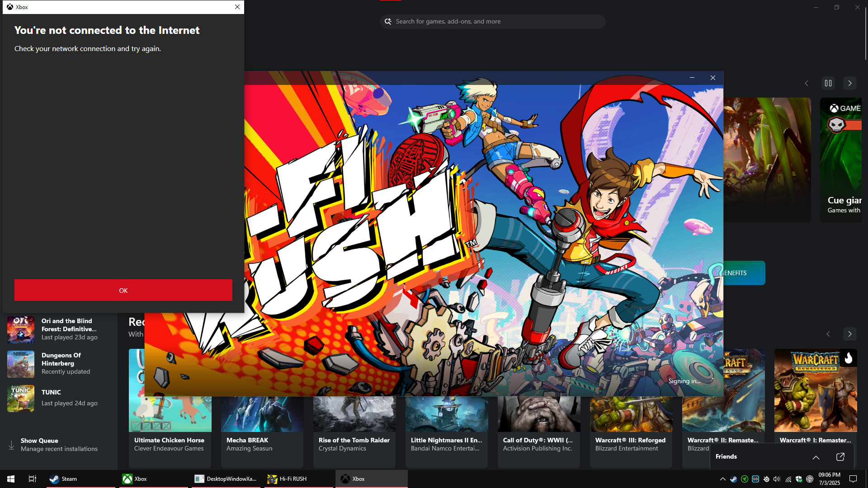This screenshot has height=488, width=868.
Task: Open the Call of Duty: WWII card
Action: (539, 432)
